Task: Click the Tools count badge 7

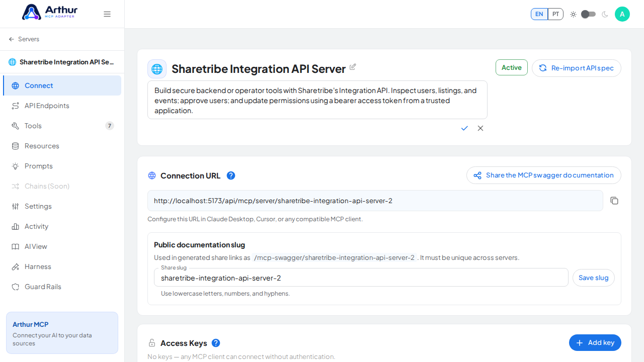Action: [110, 126]
